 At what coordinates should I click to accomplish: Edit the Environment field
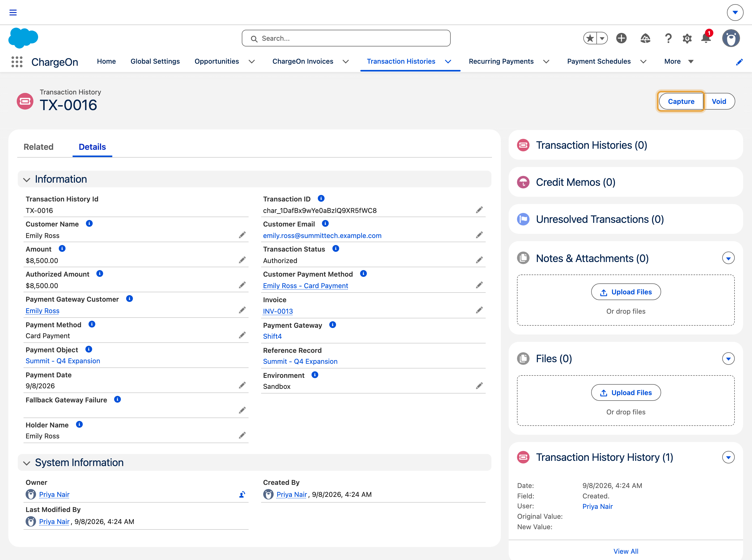tap(479, 386)
